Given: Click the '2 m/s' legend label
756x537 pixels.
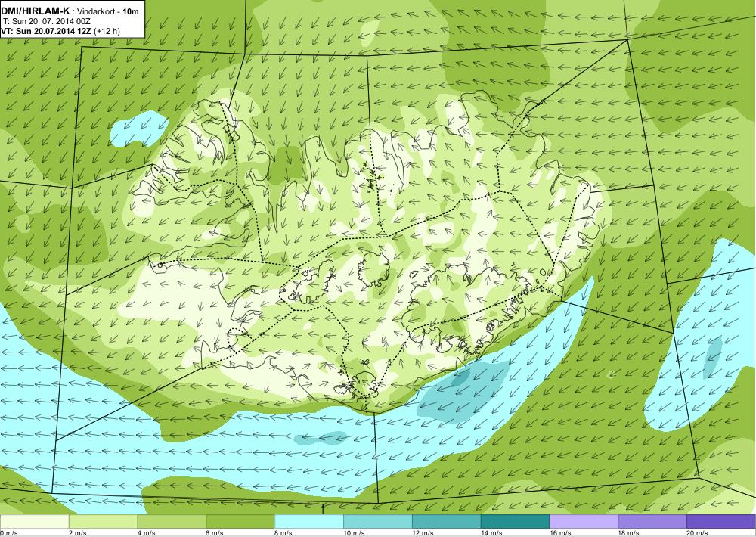Looking at the screenshot, I should pos(78,533).
